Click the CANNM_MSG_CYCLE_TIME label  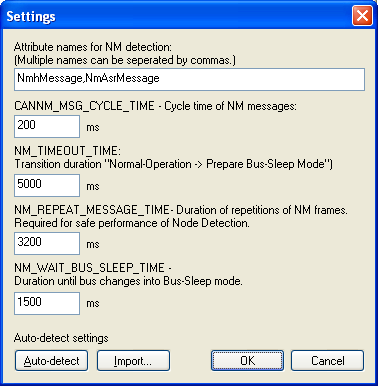pyautogui.click(x=84, y=106)
